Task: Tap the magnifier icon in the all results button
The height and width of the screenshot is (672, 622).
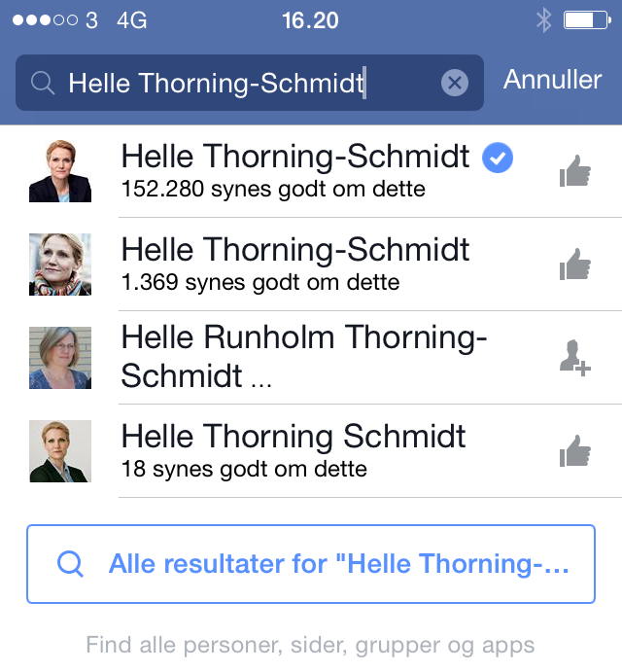Action: (x=70, y=564)
